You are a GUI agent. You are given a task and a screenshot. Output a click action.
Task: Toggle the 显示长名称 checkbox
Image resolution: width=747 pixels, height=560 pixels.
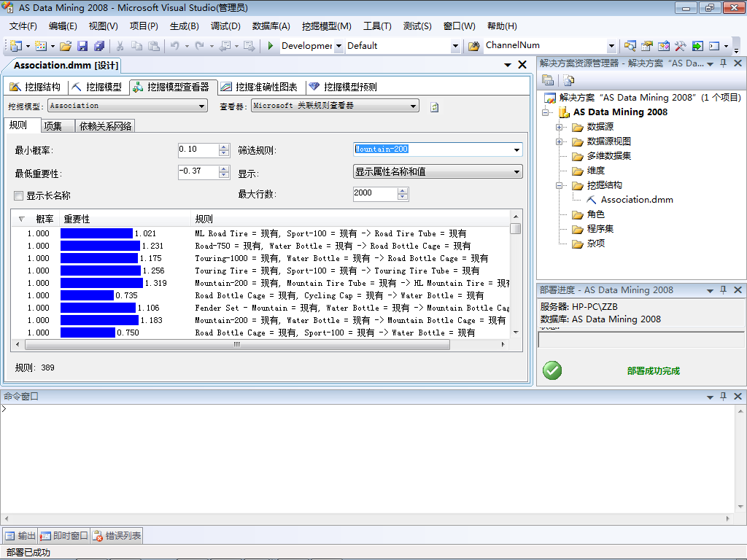click(18, 195)
